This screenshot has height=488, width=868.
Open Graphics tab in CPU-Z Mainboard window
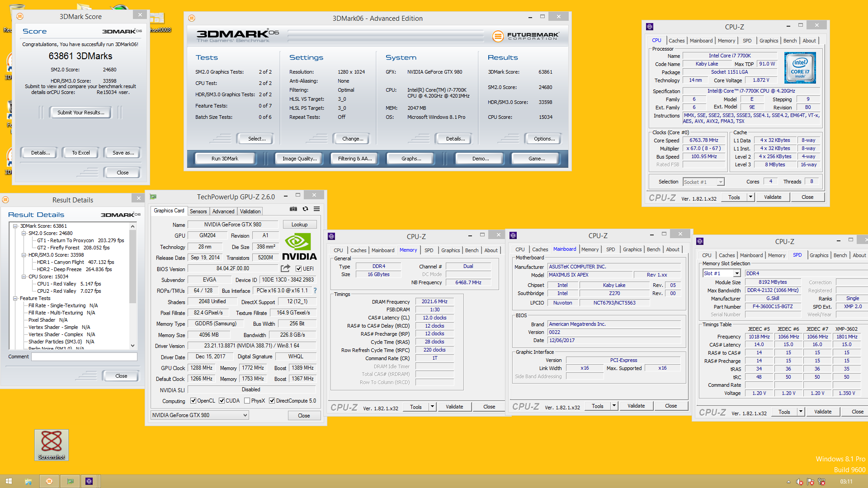click(632, 249)
